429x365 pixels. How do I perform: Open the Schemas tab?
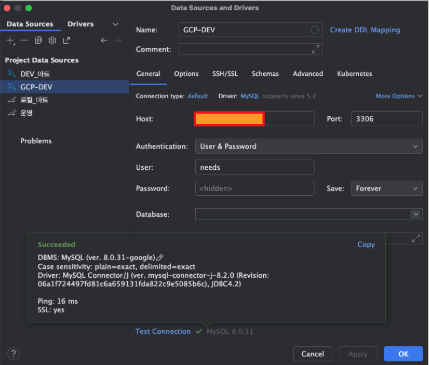click(x=265, y=74)
